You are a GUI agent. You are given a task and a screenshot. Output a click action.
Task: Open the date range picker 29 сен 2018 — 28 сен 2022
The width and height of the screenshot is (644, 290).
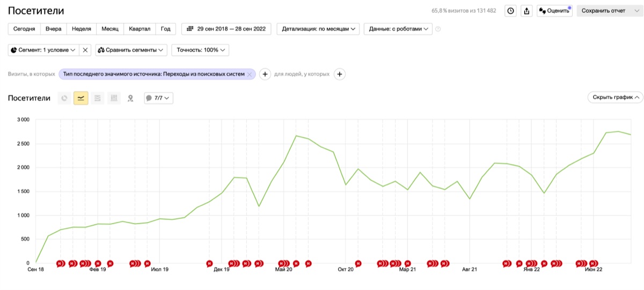(226, 29)
